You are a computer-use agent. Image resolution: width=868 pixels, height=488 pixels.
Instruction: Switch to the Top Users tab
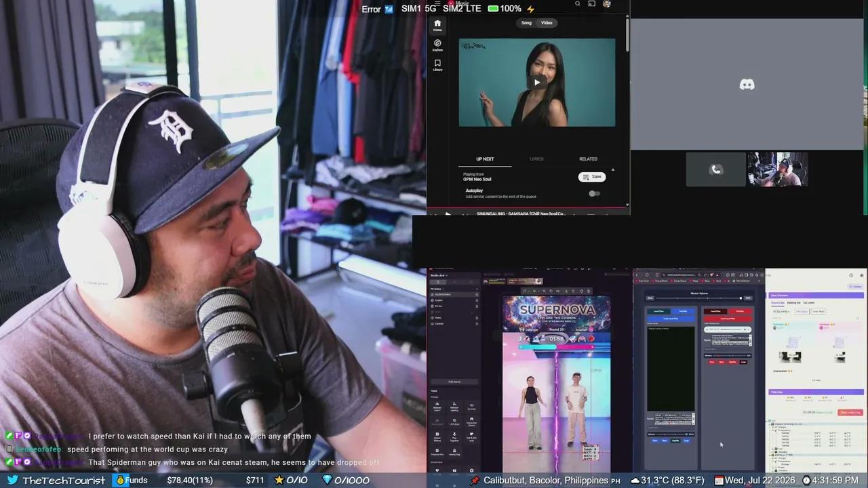pos(809,303)
